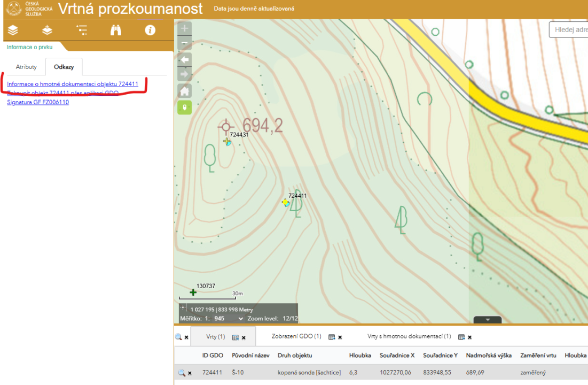Zoom in with the plus button
This screenshot has height=385, width=588.
(x=184, y=28)
